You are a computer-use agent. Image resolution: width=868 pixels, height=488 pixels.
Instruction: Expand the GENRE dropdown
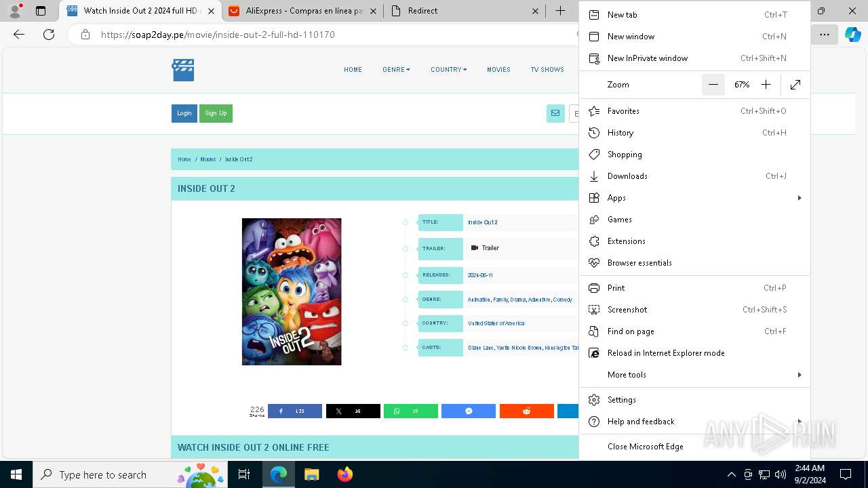(x=396, y=70)
